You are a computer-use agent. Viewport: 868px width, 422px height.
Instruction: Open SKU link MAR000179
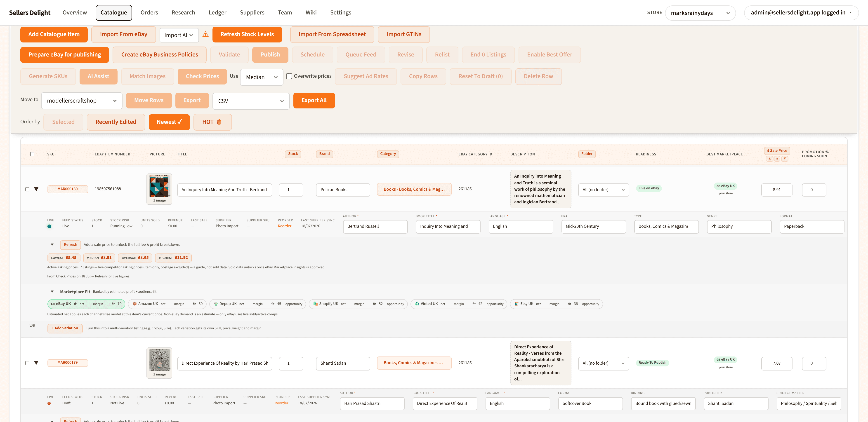pyautogui.click(x=68, y=363)
